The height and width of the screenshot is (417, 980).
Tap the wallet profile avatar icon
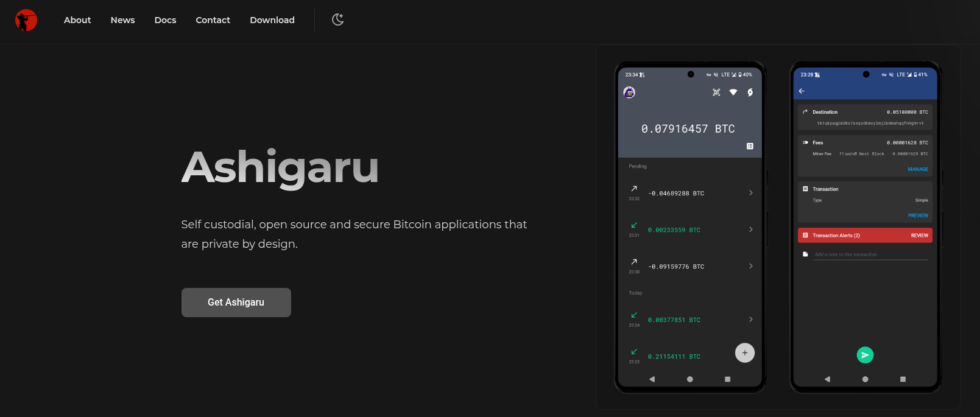pyautogui.click(x=629, y=92)
